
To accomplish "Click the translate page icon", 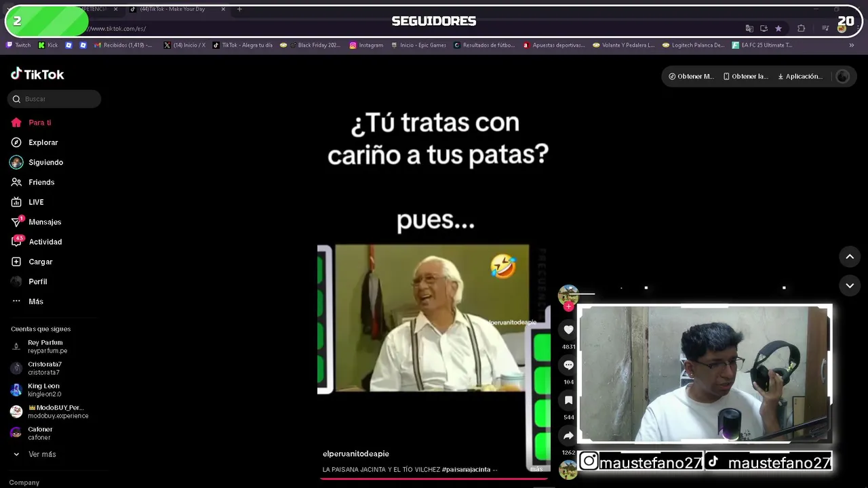I will (x=749, y=28).
